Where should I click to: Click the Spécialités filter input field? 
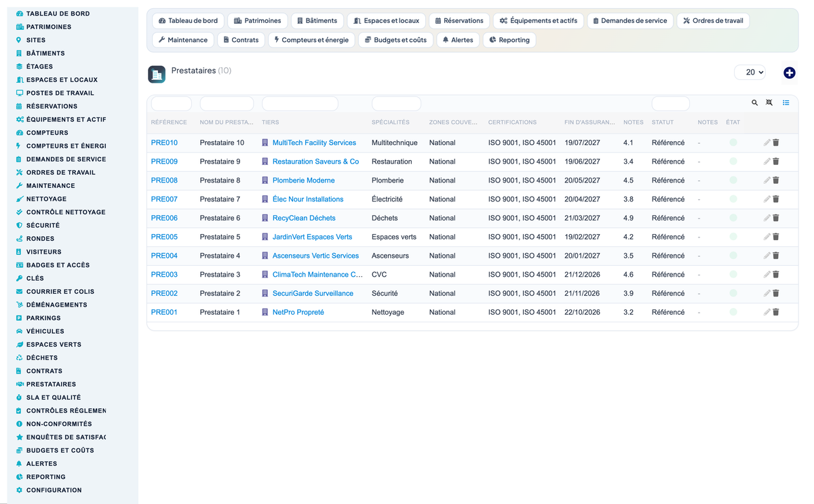pos(396,104)
